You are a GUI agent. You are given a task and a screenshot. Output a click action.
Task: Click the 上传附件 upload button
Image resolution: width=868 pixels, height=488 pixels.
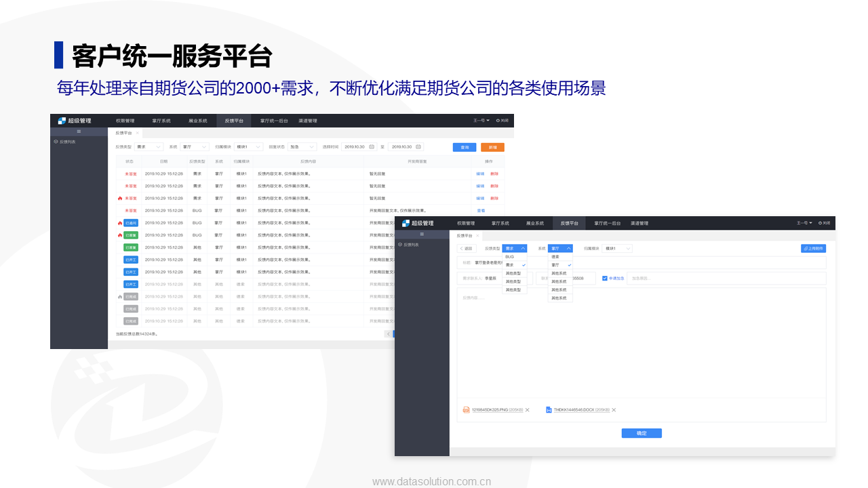(x=813, y=249)
